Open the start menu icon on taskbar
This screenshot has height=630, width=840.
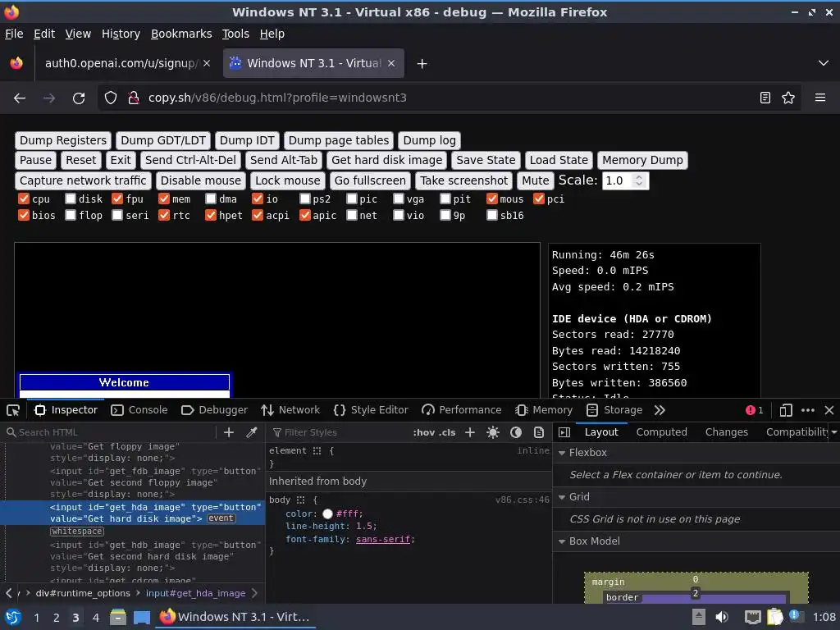pos(13,617)
